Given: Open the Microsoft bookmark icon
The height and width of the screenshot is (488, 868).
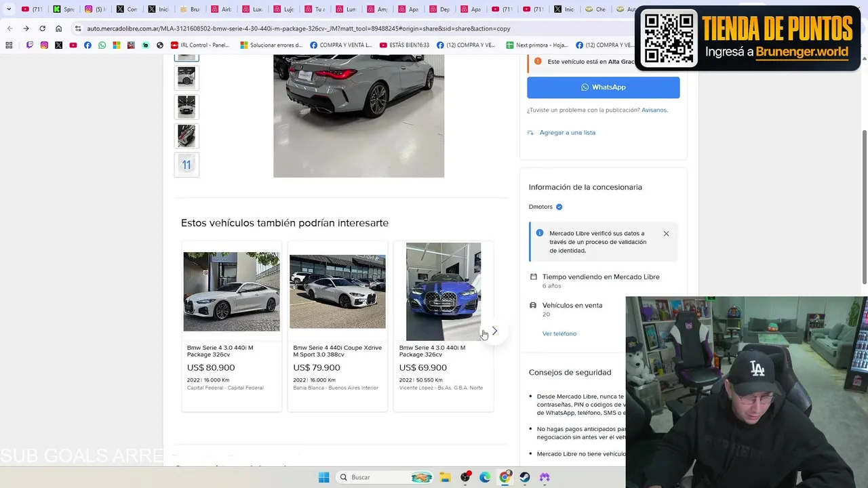Looking at the screenshot, I should click(117, 45).
